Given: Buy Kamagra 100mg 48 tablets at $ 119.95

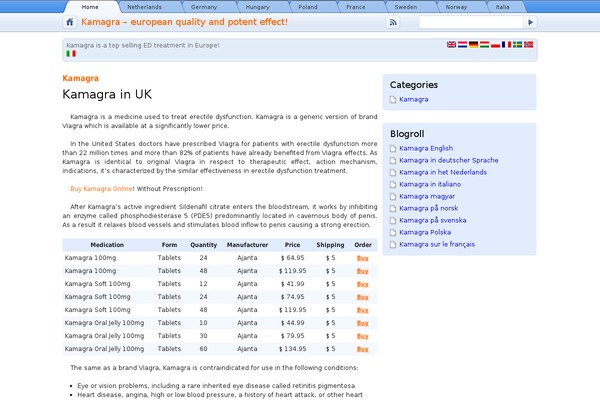Looking at the screenshot, I should [362, 271].
